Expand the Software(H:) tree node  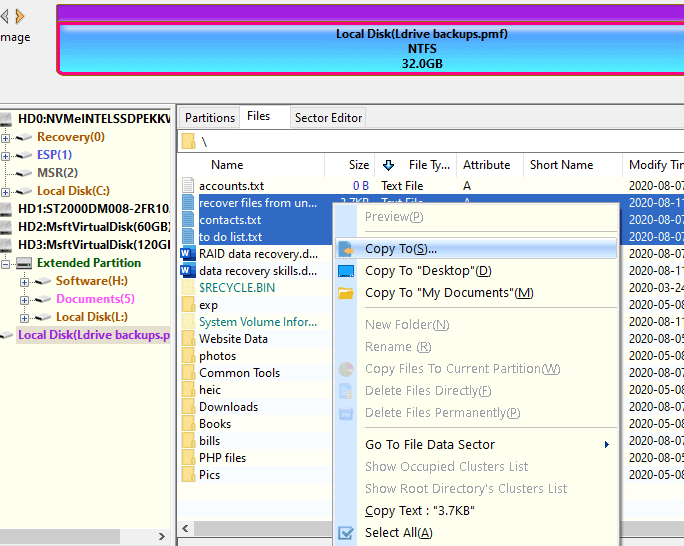[x=24, y=281]
